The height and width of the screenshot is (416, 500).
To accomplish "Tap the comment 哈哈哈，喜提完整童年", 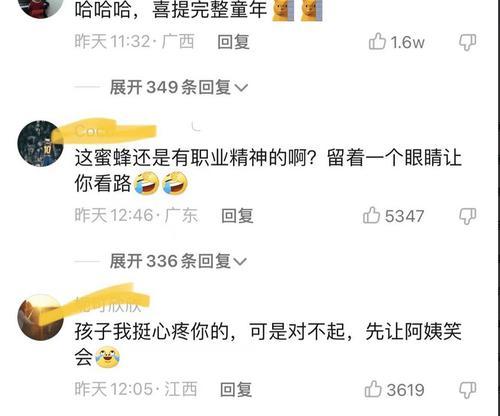I will coord(171,10).
